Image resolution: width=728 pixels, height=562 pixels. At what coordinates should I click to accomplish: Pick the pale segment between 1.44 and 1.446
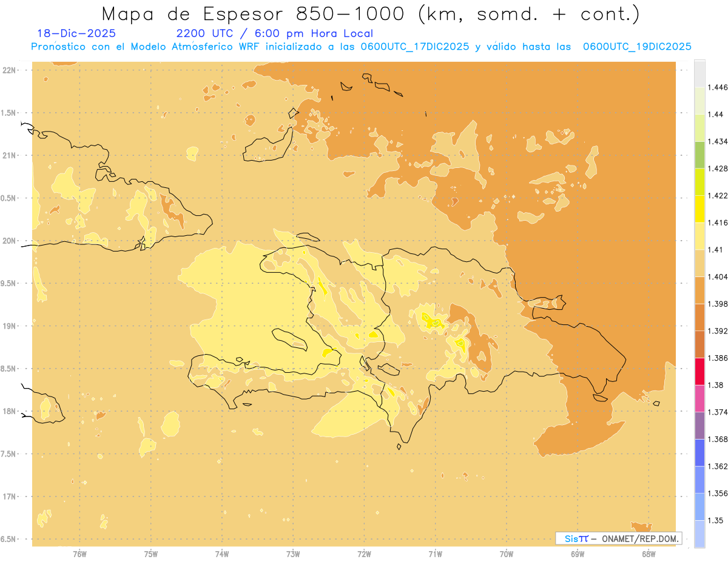click(x=699, y=101)
